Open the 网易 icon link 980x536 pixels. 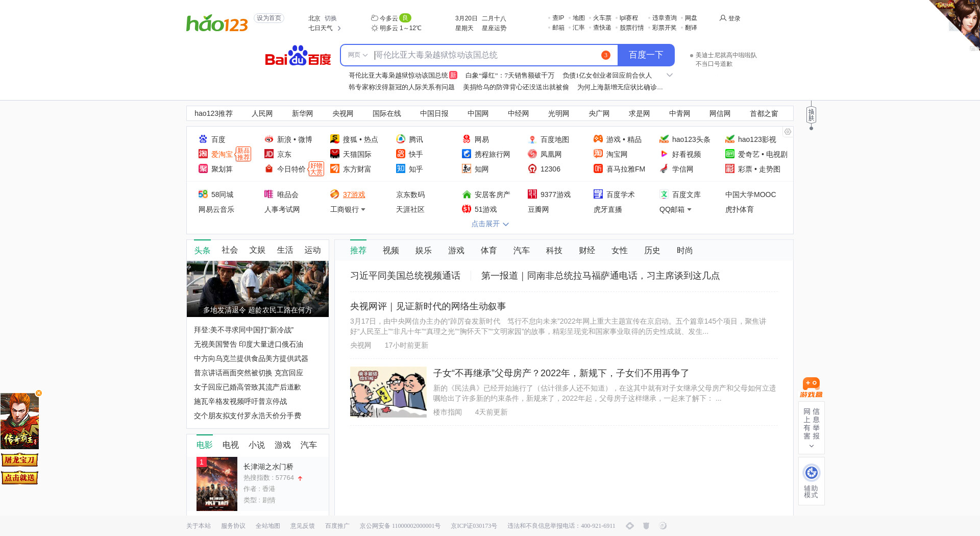click(467, 139)
